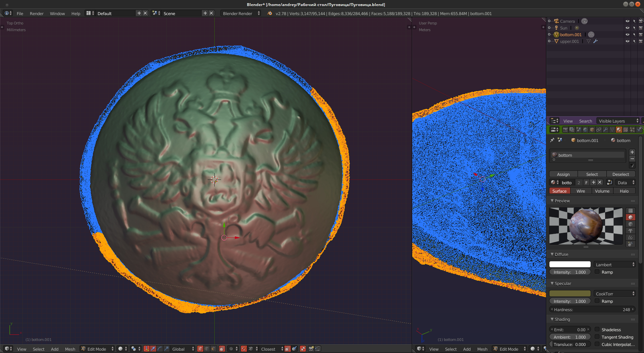
Task: Open the Window menu
Action: point(57,13)
